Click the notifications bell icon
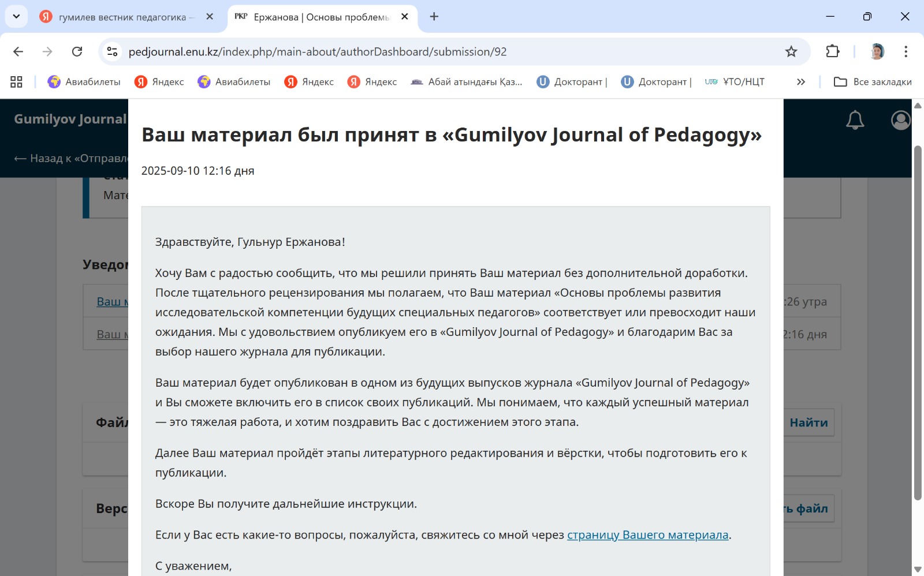 pyautogui.click(x=855, y=120)
